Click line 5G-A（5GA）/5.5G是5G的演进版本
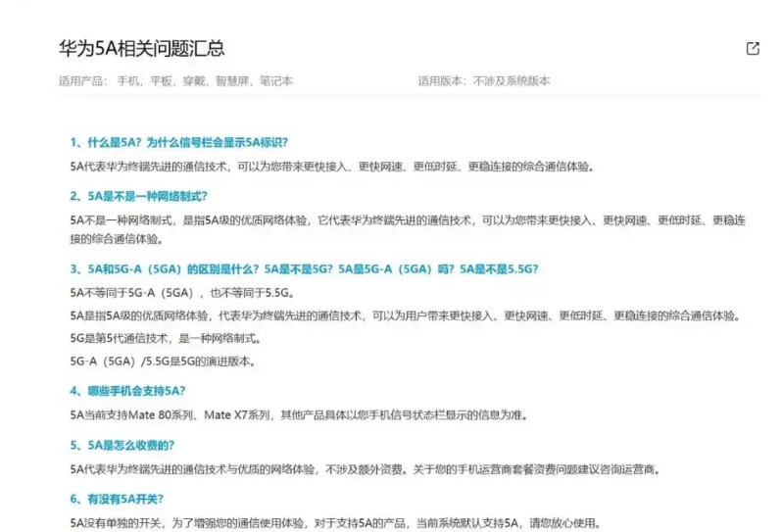This screenshot has height=532, width=782. coord(163,362)
